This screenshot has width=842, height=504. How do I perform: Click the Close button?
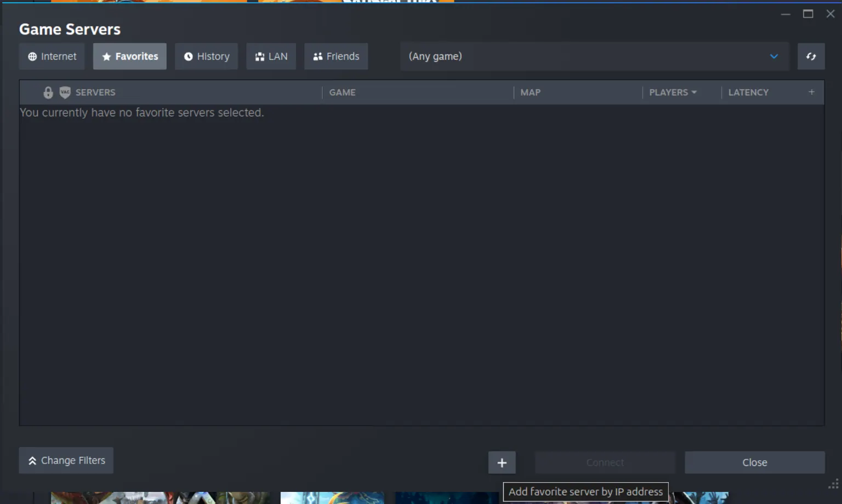click(754, 462)
